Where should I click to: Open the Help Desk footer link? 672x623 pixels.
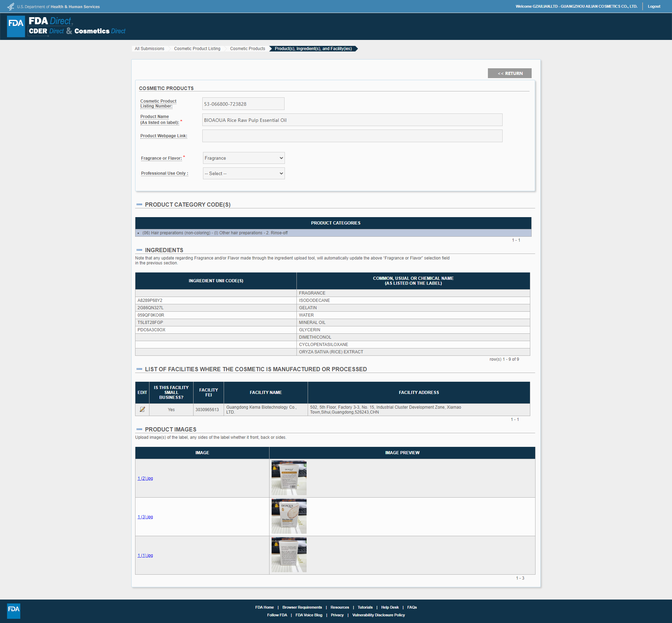click(x=390, y=607)
